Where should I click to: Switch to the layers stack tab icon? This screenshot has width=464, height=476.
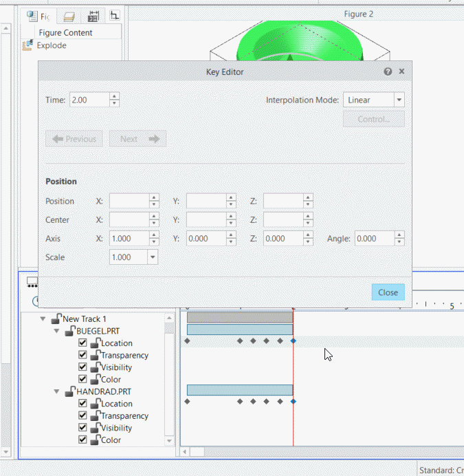69,16
